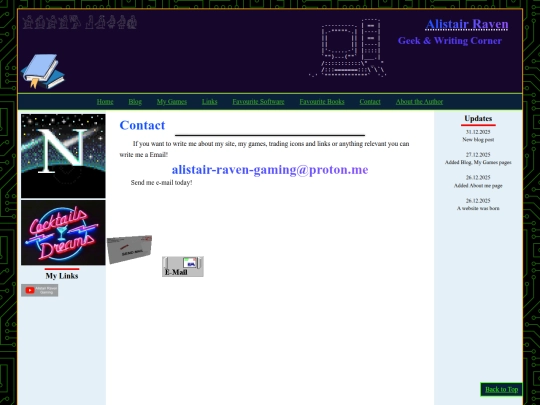This screenshot has height=405, width=540.
Task: Click the hieroglyph figures banner graphic
Action: (x=80, y=22)
